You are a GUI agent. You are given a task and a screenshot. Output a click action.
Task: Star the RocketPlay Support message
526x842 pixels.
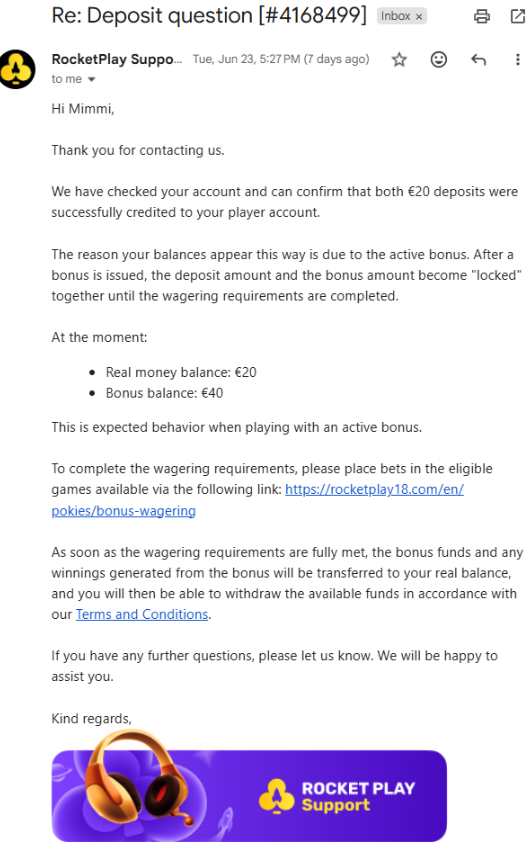[x=399, y=59]
